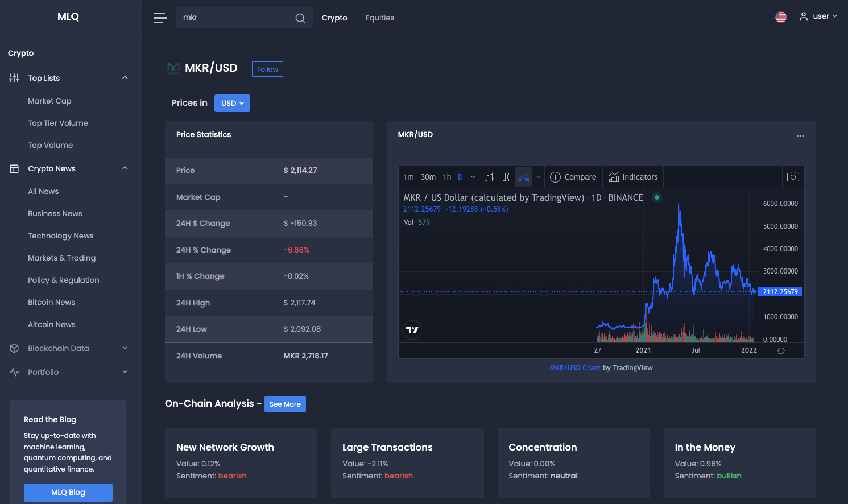This screenshot has width=848, height=504.
Task: Switch to the Equities tab
Action: pyautogui.click(x=379, y=18)
